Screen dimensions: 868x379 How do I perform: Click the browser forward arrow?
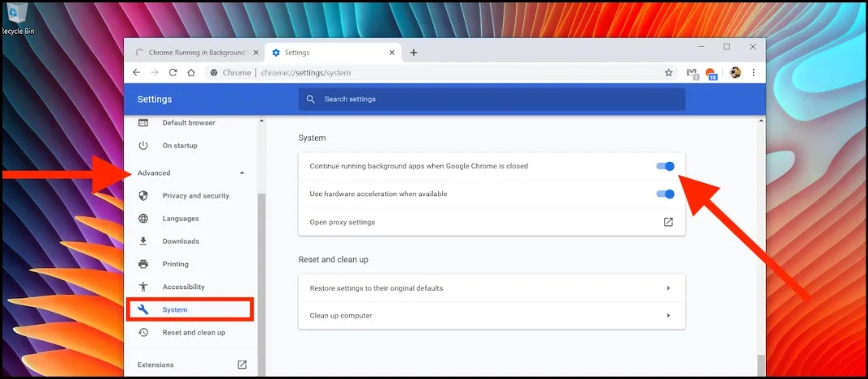(155, 73)
